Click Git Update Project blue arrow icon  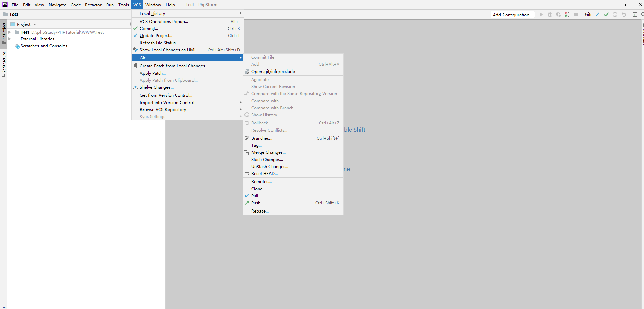597,15
